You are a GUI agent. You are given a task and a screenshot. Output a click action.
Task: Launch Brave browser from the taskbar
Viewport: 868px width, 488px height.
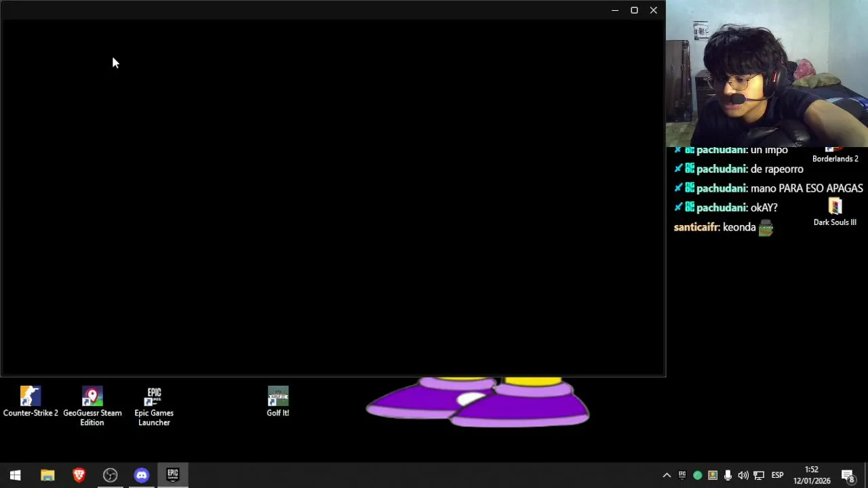point(79,475)
